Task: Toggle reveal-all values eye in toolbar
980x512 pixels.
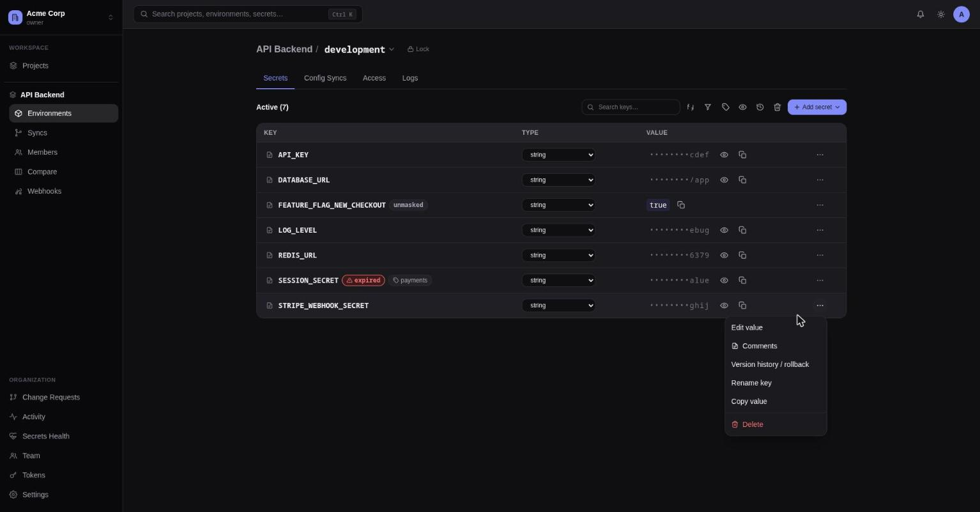Action: [742, 107]
